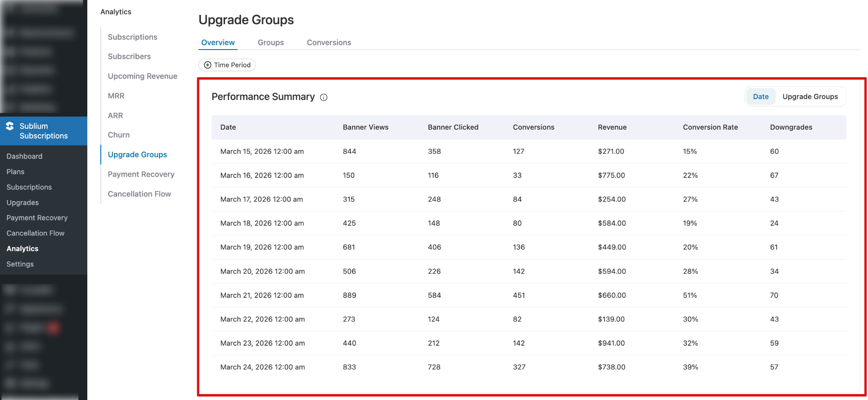This screenshot has width=868, height=400.
Task: Click the plus icon on the Time Period filter
Action: [207, 65]
